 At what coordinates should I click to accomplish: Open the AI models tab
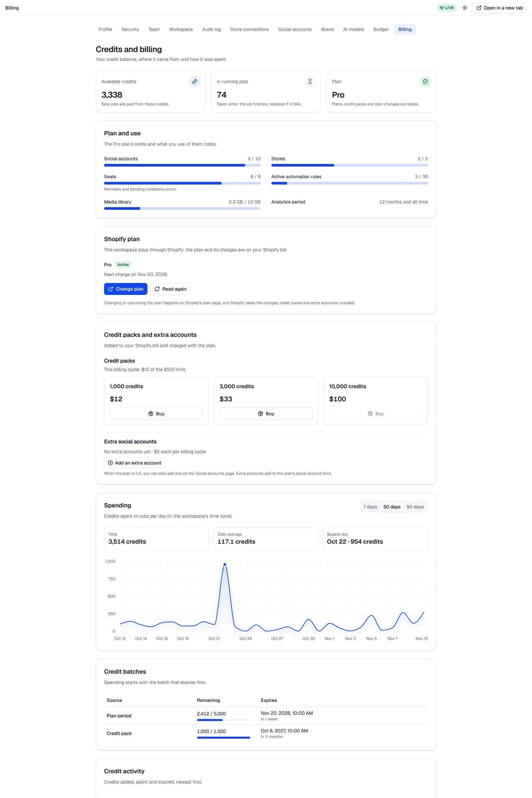coord(353,29)
